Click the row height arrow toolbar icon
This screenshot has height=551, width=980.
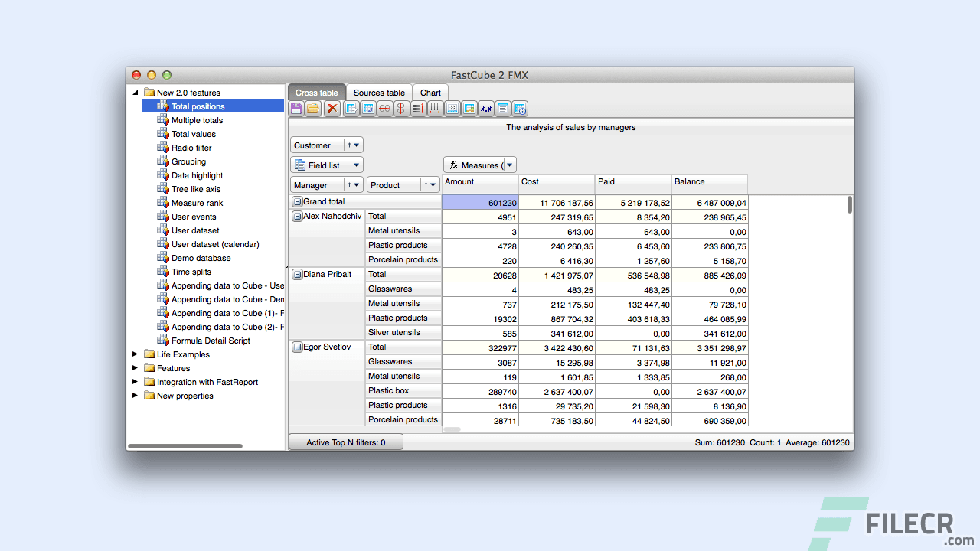pos(418,109)
